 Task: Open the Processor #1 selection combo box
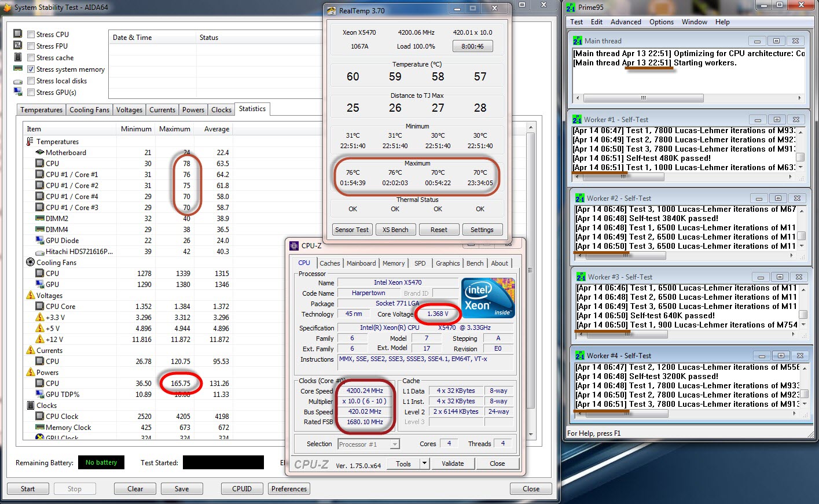point(369,444)
